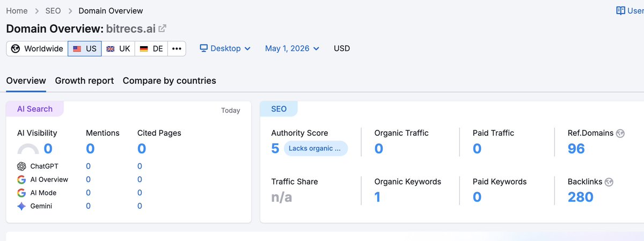This screenshot has height=241, width=644.
Task: Click the Paid Traffic value
Action: tap(477, 149)
